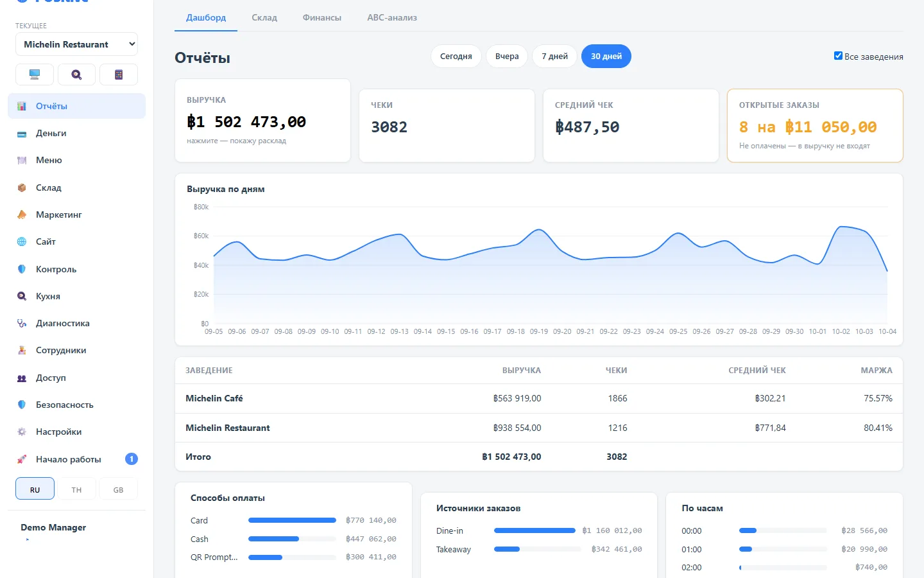
Task: Uncheck the Все заведения checkbox
Action: click(838, 56)
